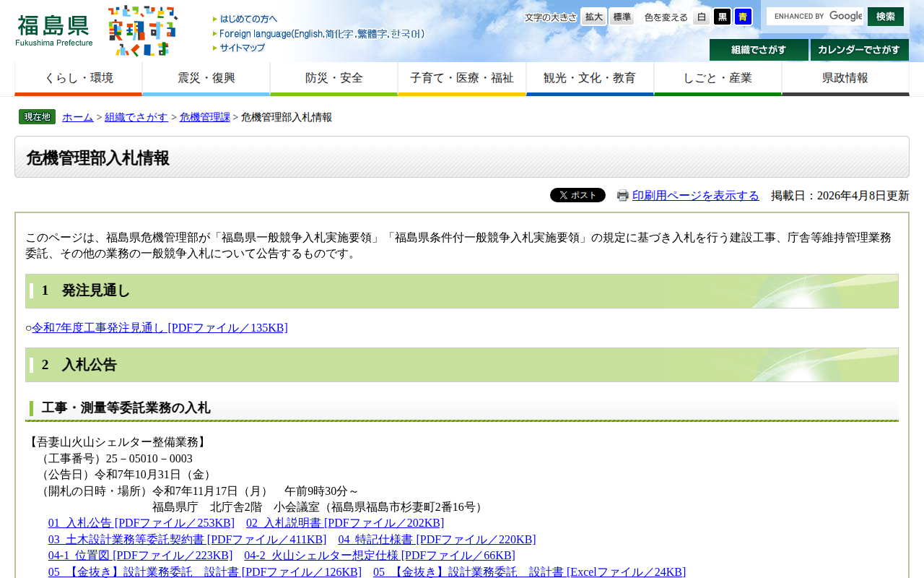Open the 県政情報 menu tab
The image size is (924, 578).
(x=845, y=79)
